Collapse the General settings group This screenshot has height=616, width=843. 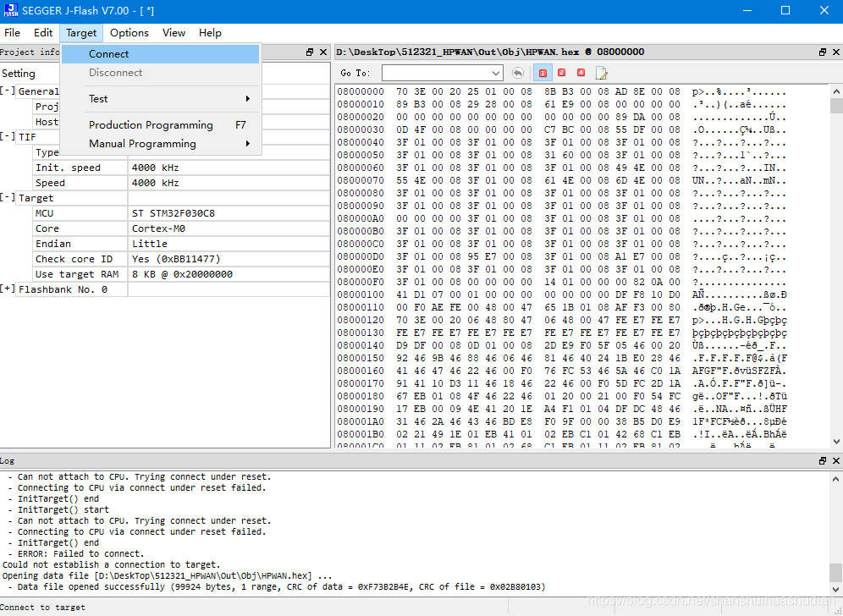pos(8,91)
